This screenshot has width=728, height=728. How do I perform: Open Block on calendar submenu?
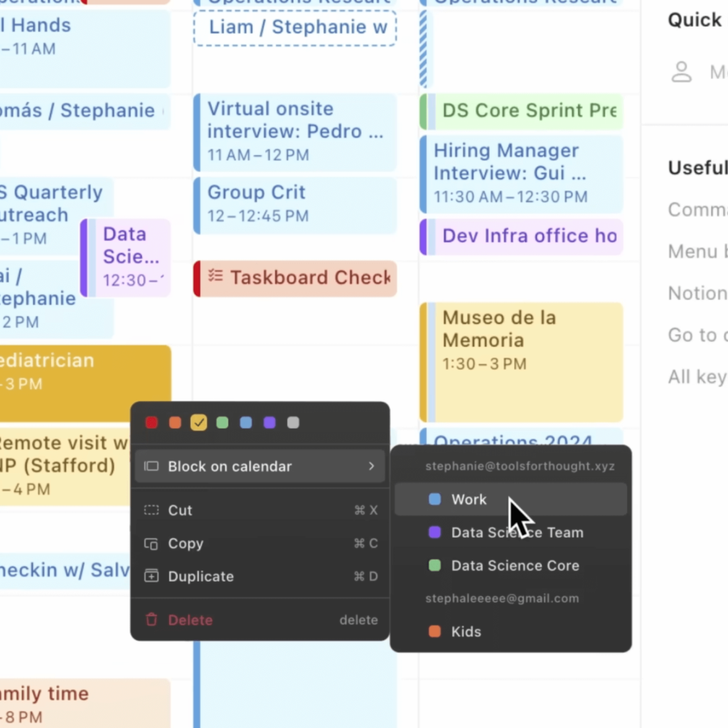click(x=260, y=466)
